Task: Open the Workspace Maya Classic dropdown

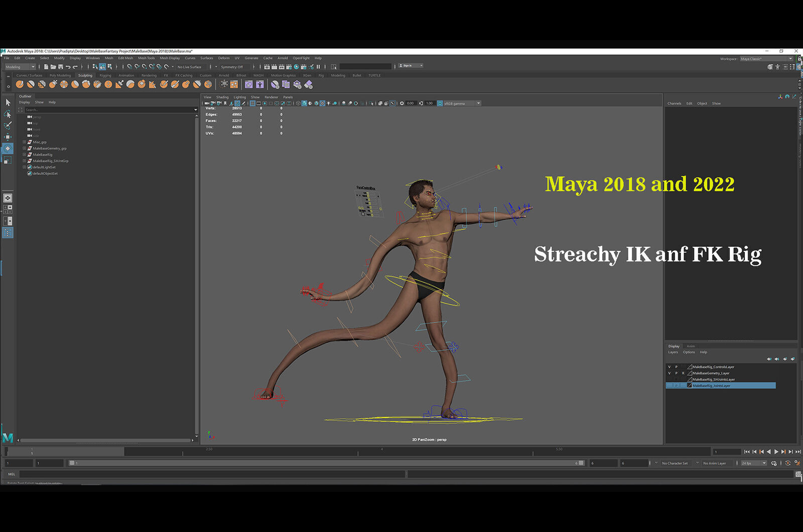Action: tap(766, 59)
